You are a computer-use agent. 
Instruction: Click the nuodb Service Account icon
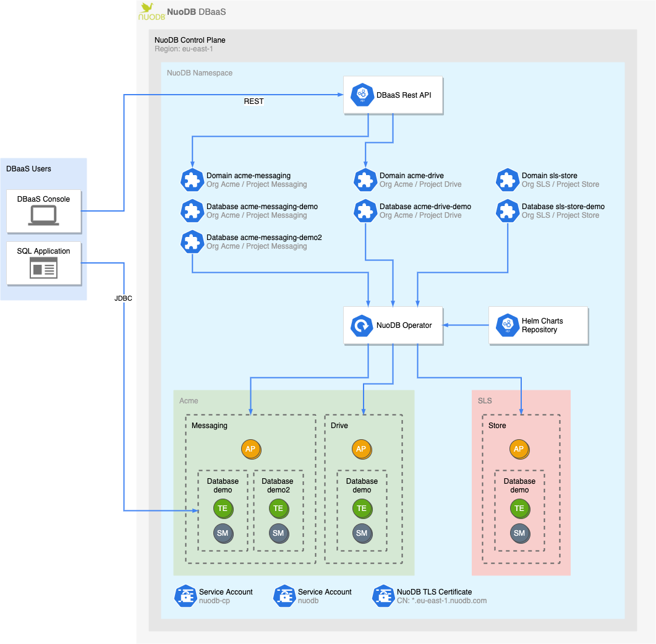tap(284, 596)
